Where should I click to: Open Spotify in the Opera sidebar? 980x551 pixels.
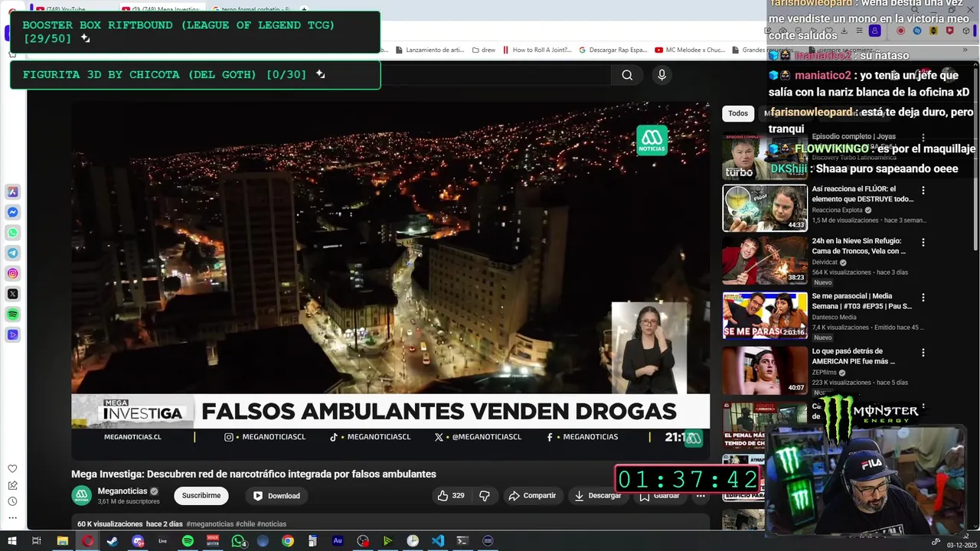[x=13, y=315]
